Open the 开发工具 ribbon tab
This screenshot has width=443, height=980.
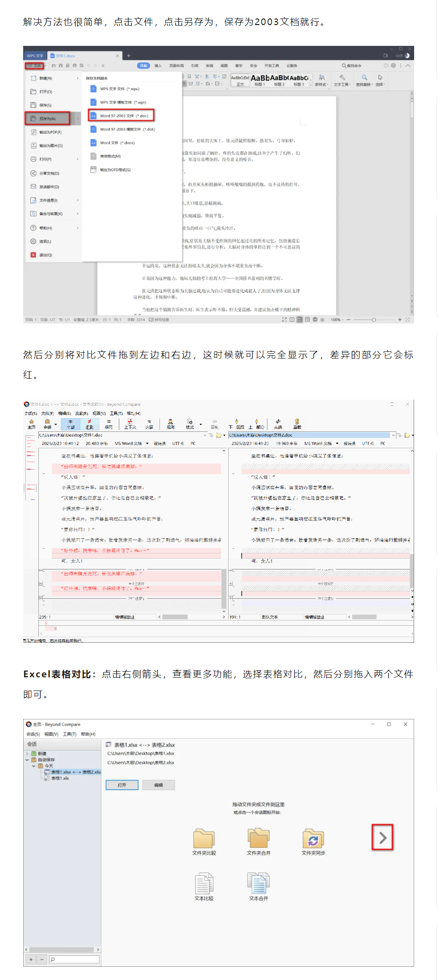pos(272,66)
